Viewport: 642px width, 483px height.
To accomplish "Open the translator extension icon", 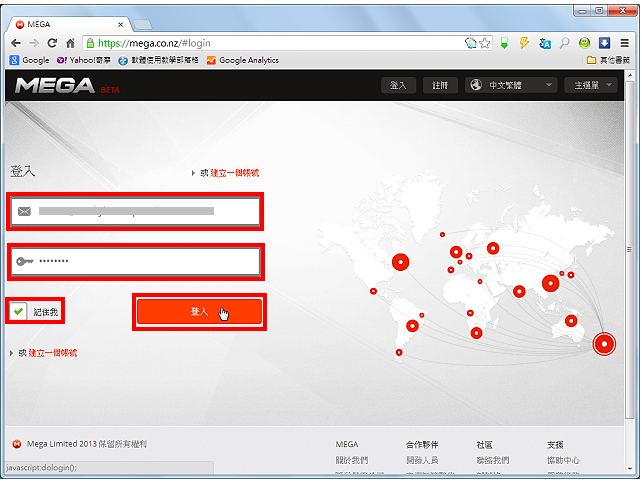I will pos(545,43).
